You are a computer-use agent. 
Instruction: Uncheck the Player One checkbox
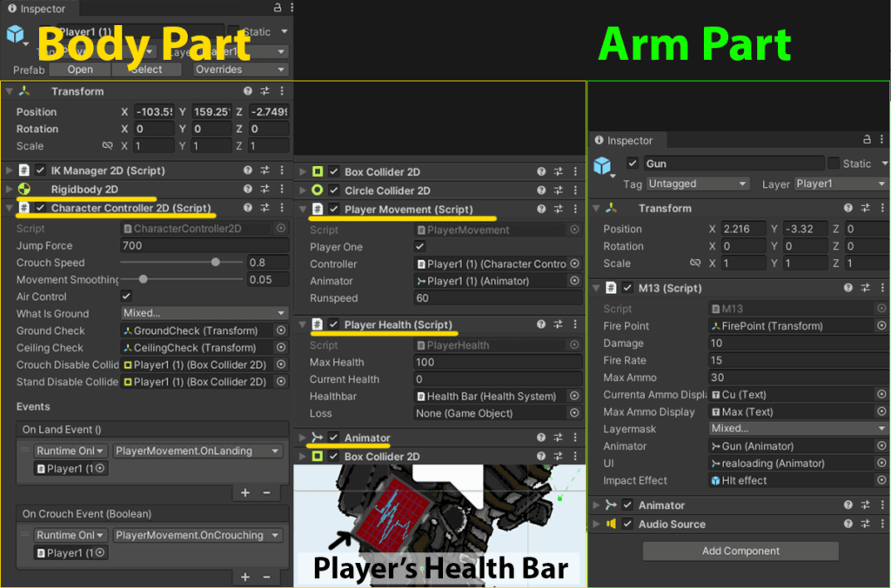point(420,247)
